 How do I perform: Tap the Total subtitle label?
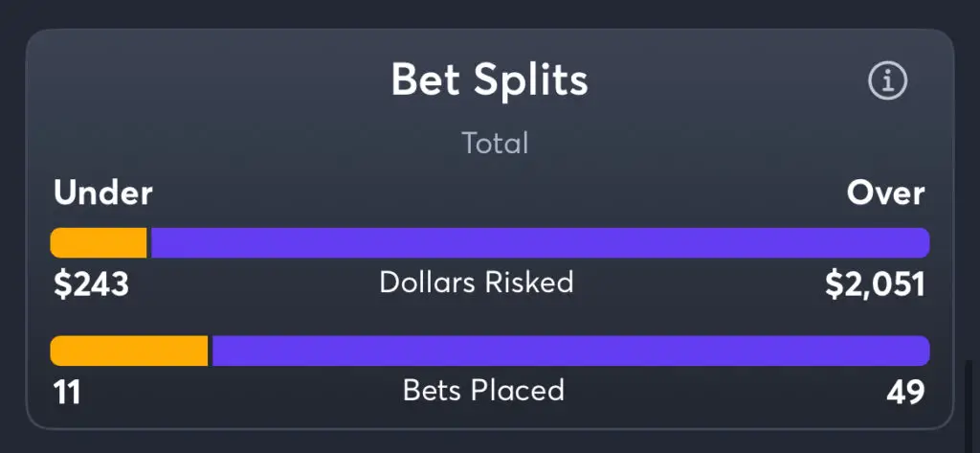495,144
